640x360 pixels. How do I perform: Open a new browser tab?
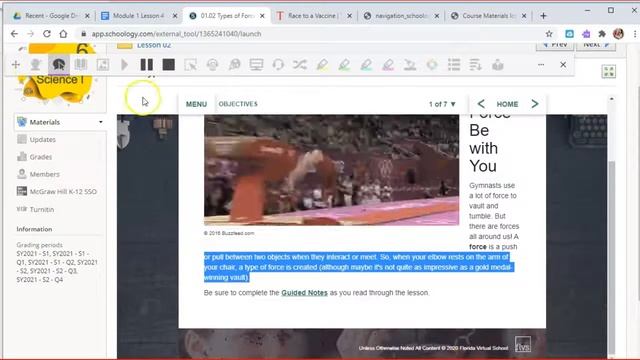click(x=543, y=16)
